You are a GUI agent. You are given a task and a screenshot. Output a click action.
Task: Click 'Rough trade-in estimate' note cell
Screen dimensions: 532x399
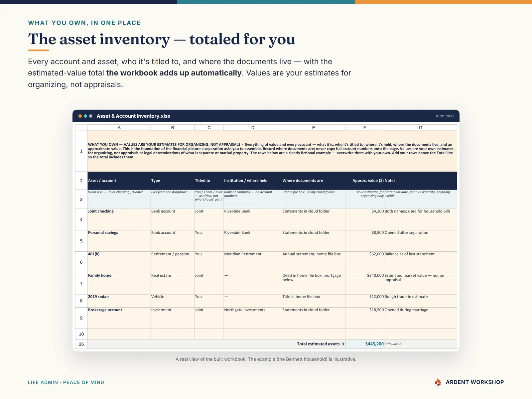[x=421, y=301]
